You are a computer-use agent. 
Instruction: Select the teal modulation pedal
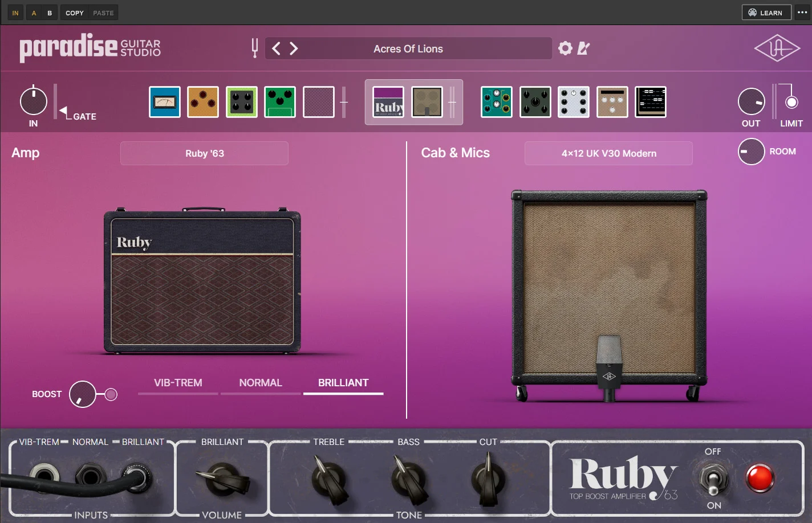click(x=497, y=102)
